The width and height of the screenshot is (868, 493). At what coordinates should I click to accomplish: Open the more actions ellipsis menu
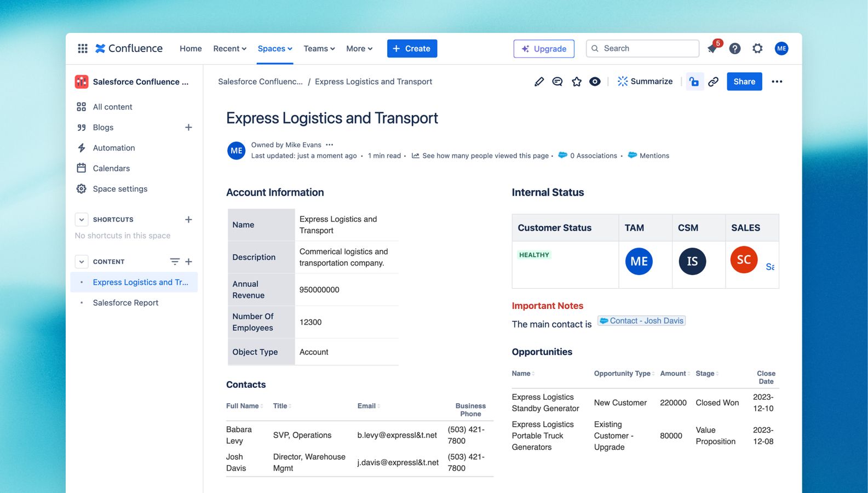(x=777, y=82)
